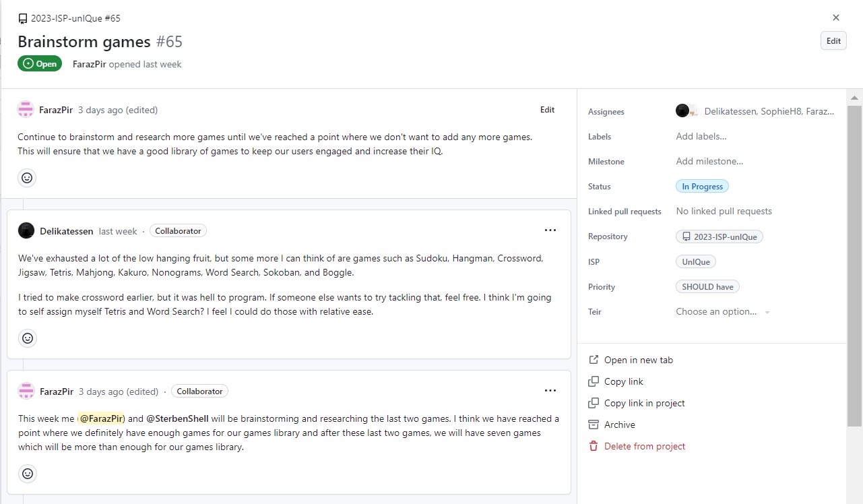Toggle the UnIQue ISP tag
Image resolution: width=863 pixels, height=504 pixels.
pyautogui.click(x=695, y=261)
